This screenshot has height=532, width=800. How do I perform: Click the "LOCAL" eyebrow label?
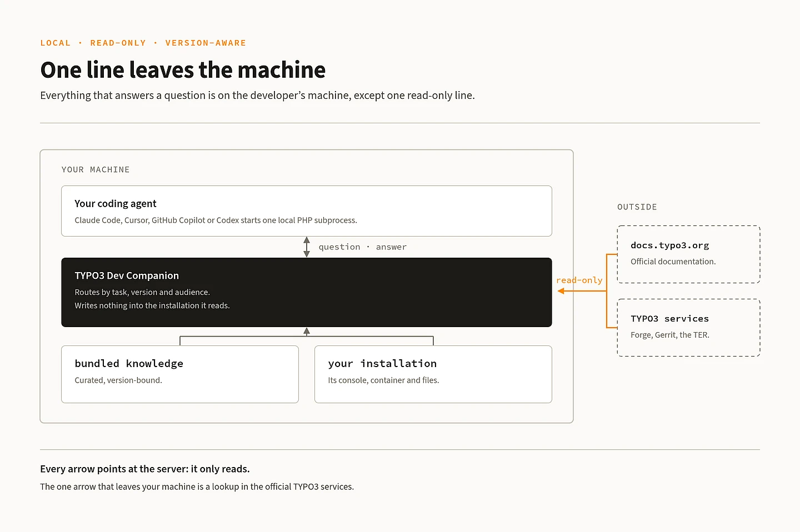56,43
